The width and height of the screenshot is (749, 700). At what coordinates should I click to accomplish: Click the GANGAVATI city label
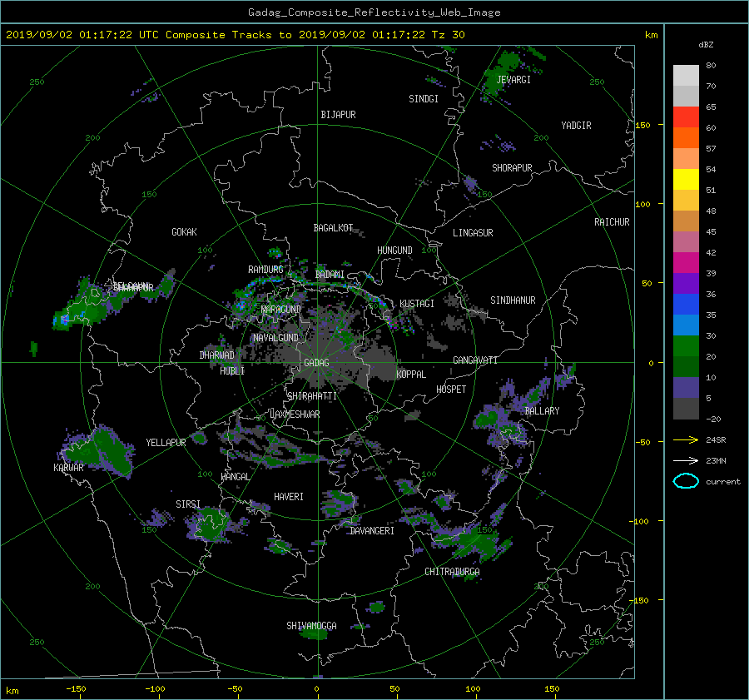475,360
